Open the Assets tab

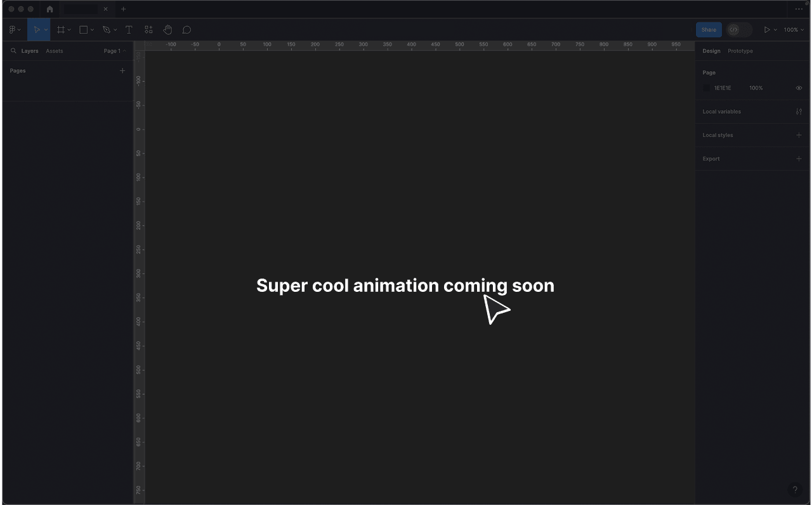coord(54,51)
